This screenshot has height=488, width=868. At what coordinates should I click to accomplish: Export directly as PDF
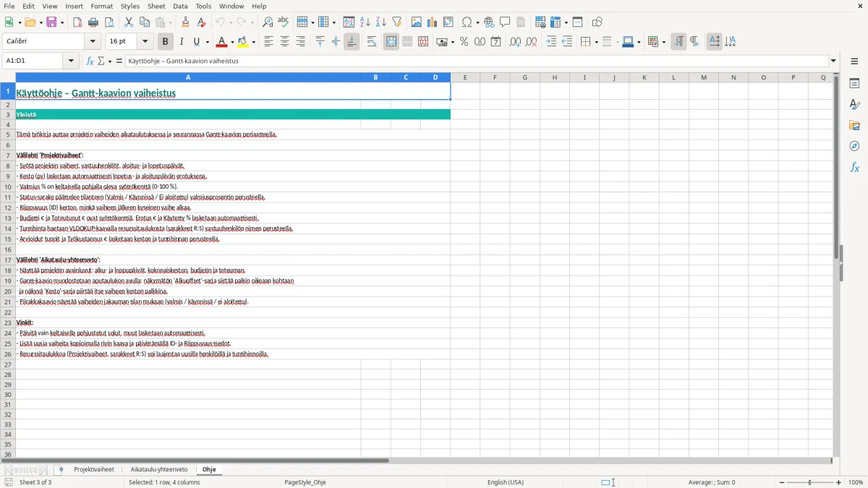77,22
